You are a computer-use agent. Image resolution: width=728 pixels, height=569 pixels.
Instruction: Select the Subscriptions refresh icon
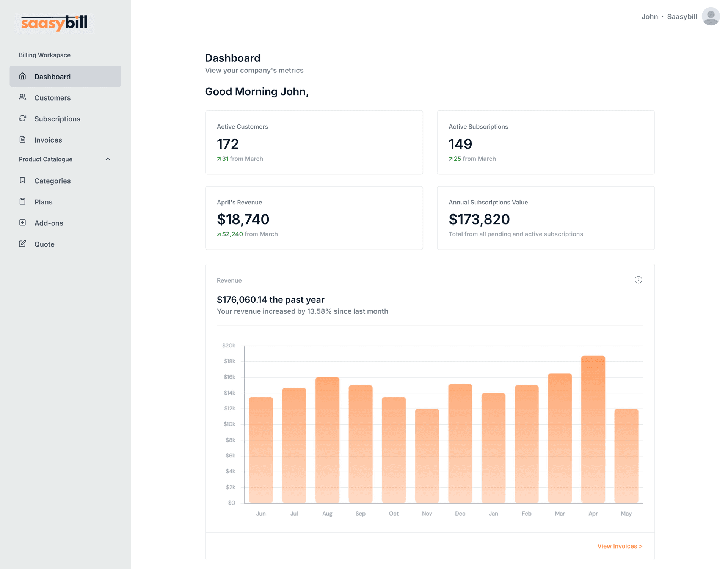point(22,118)
